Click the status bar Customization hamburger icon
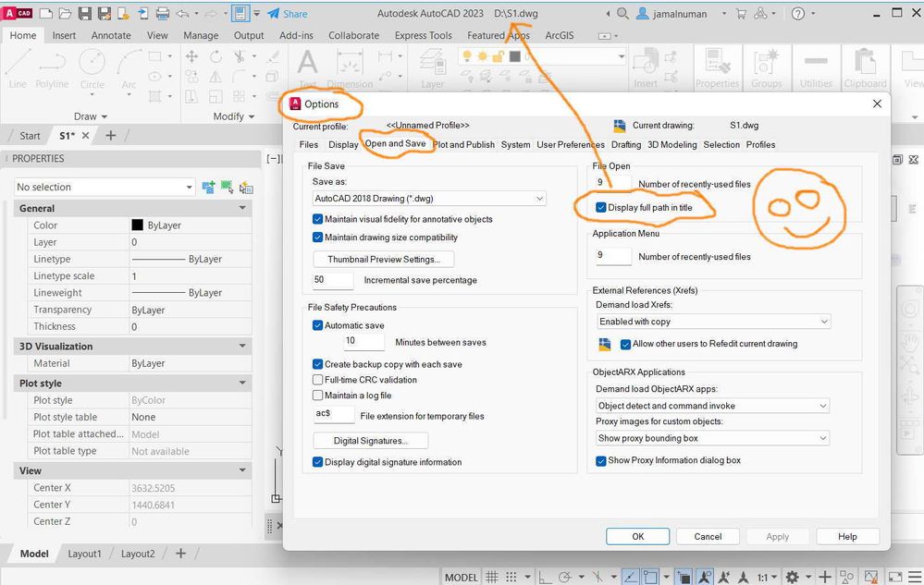Screen dimensions: 924x585 [x=915, y=577]
